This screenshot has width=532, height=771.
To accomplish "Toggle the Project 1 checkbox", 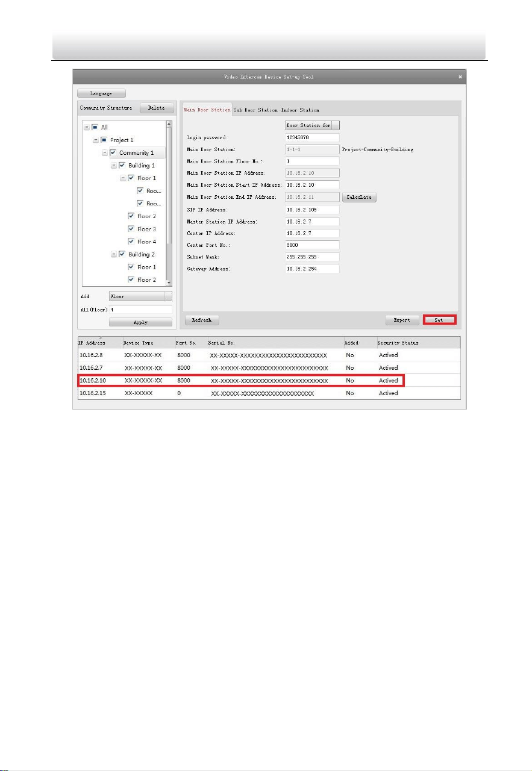I will [x=103, y=140].
